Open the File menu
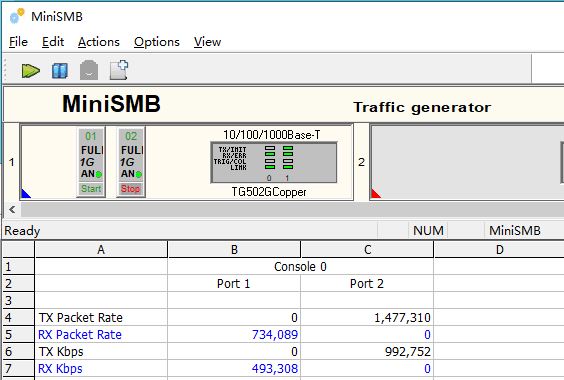This screenshot has width=564, height=380. (18, 42)
